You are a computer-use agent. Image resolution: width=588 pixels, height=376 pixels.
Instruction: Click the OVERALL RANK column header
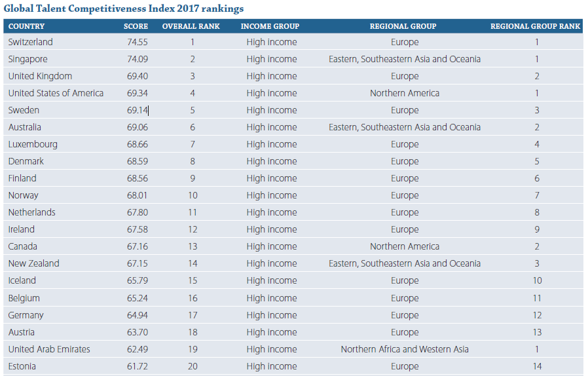pos(191,26)
